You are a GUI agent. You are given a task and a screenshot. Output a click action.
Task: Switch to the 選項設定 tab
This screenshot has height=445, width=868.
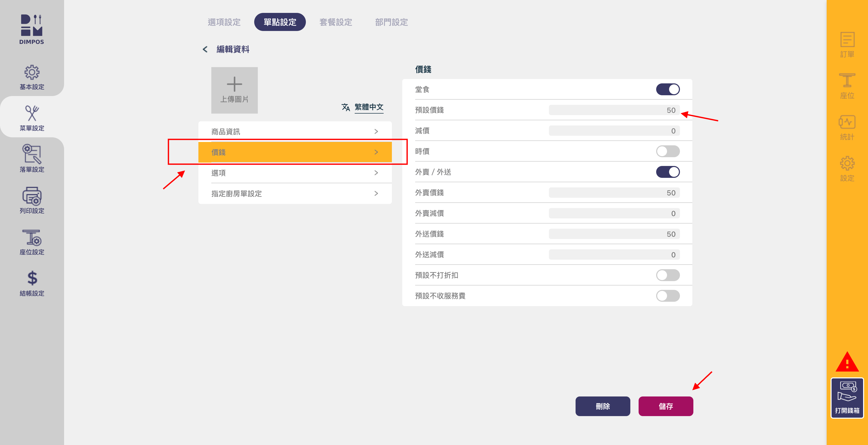tap(224, 22)
